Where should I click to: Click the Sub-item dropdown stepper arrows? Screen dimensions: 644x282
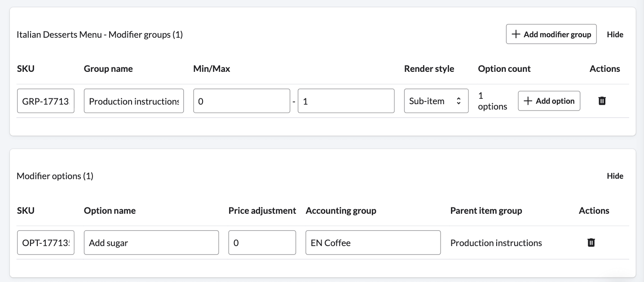(459, 101)
